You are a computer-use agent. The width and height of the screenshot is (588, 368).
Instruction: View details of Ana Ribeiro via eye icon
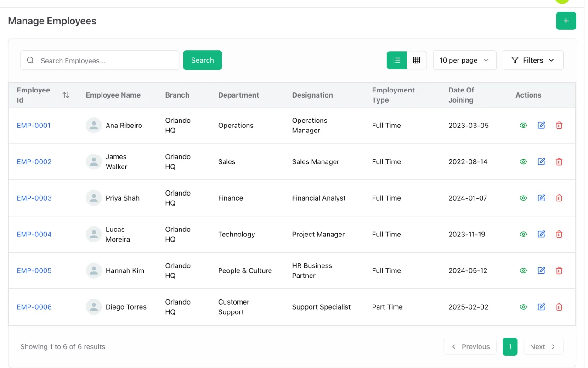523,125
